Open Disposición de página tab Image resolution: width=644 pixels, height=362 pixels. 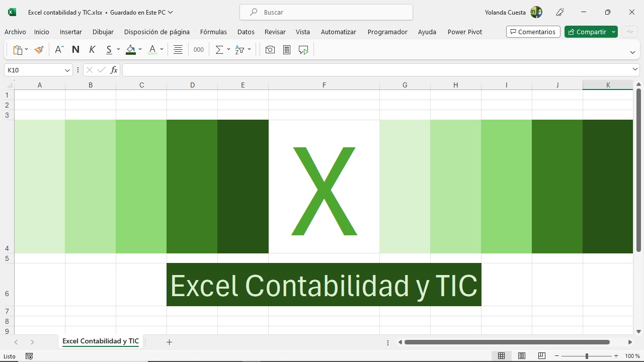[157, 32]
